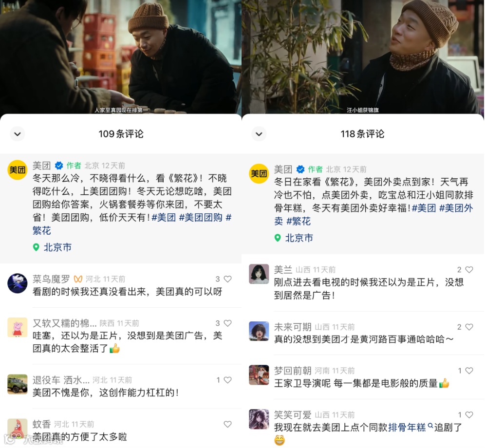Open 菜鸟魔罗's profile avatar

[18, 283]
